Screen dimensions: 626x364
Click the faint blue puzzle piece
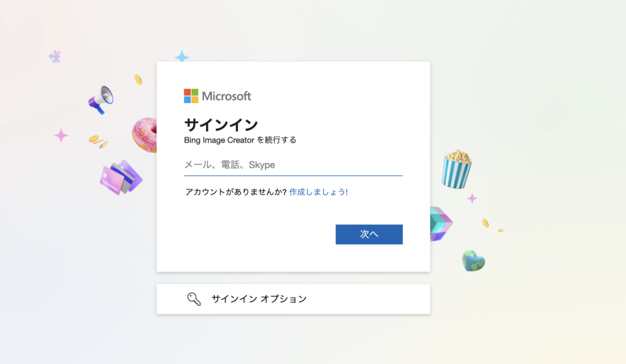tap(55, 57)
